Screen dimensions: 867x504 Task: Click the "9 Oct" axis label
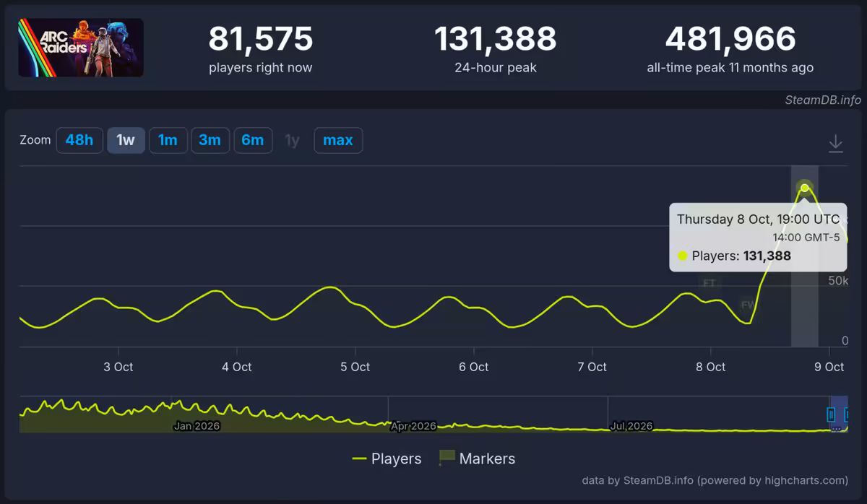pos(829,367)
